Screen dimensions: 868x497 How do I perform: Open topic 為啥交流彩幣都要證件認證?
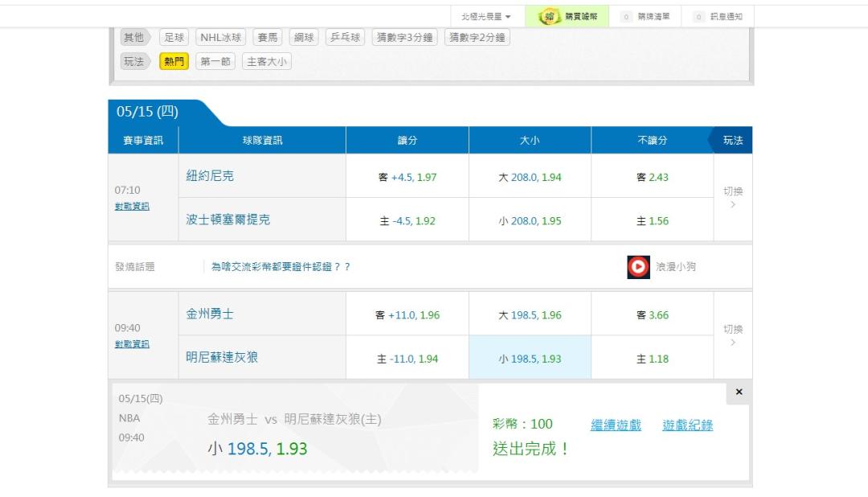click(x=280, y=266)
